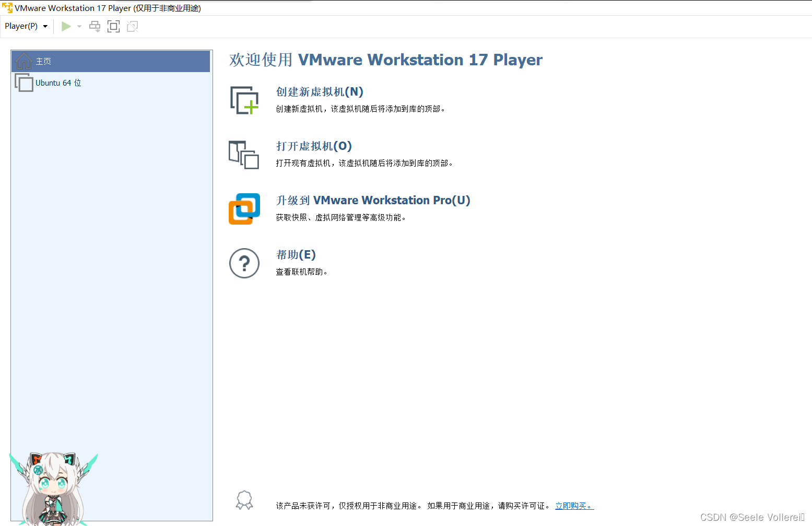The image size is (812, 526).
Task: Select the Ubuntu 64 位 virtual machine
Action: pyautogui.click(x=110, y=83)
